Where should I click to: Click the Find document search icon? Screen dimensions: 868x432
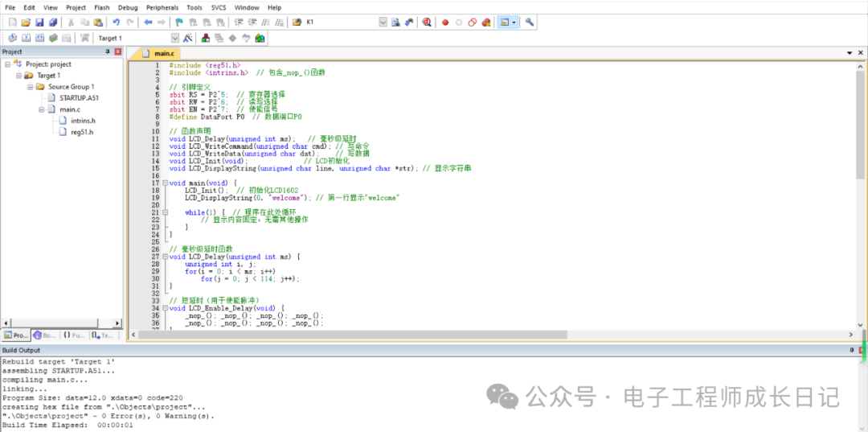click(395, 23)
